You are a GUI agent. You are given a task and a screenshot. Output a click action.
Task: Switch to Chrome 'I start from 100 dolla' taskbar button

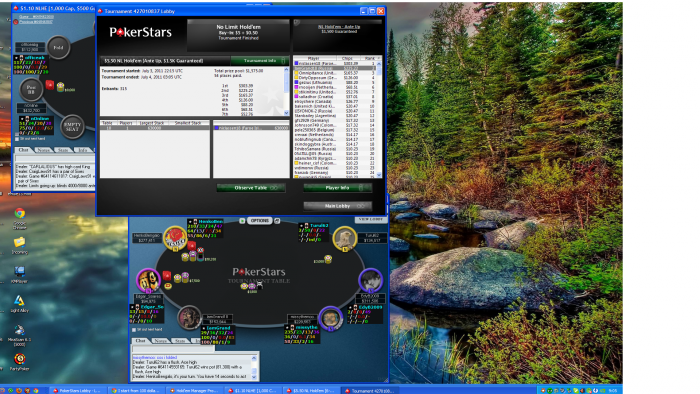point(136,390)
